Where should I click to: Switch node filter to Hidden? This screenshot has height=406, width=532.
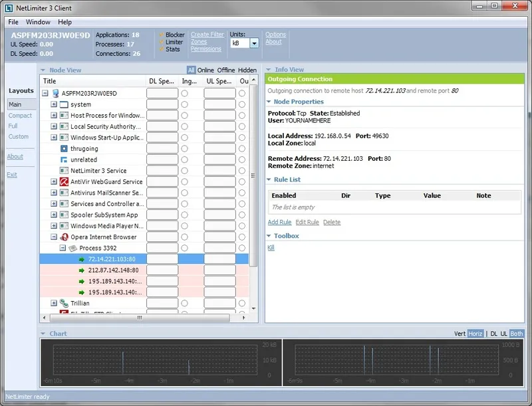point(247,70)
